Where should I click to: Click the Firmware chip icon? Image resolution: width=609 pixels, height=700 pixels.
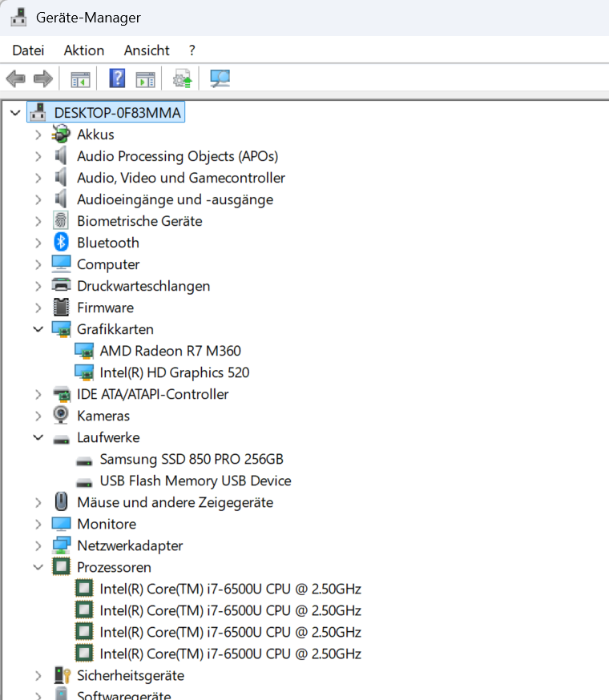click(x=61, y=307)
